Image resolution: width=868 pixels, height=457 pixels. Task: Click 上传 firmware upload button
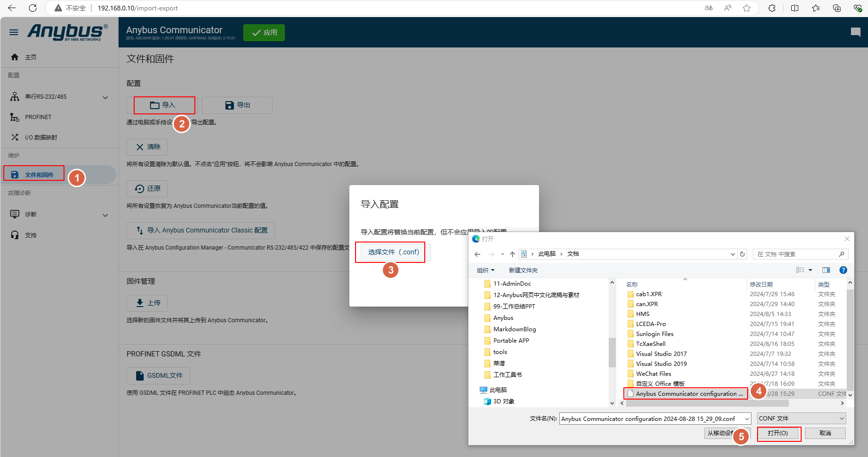point(147,303)
